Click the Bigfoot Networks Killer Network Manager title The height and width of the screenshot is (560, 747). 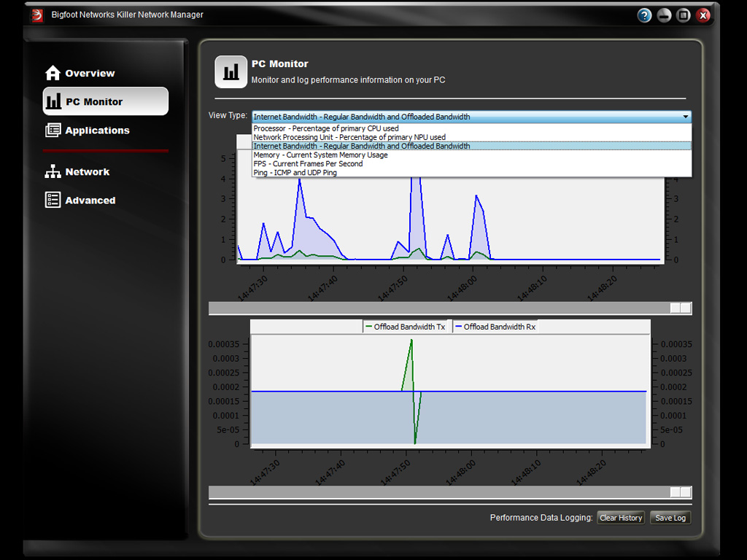point(127,15)
